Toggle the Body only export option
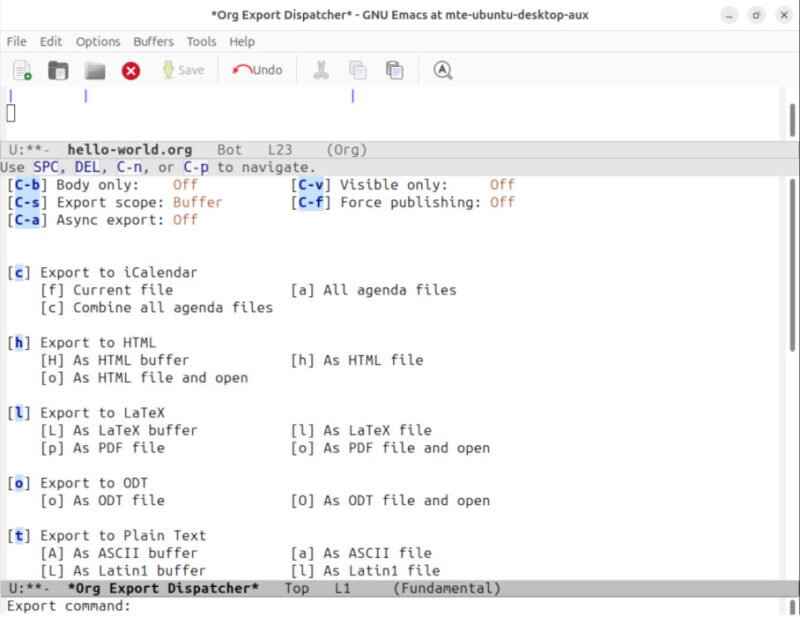Image resolution: width=800 pixels, height=617 pixels. 25,184
